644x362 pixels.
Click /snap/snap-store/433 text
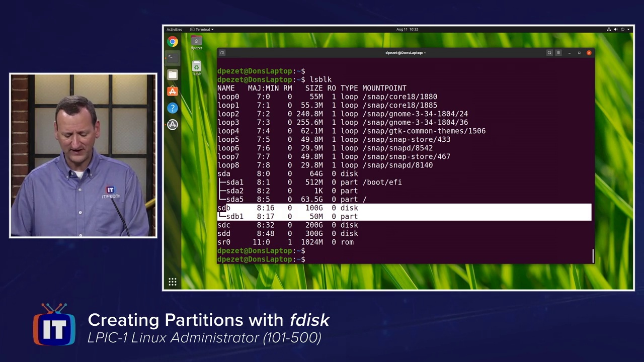coord(407,139)
